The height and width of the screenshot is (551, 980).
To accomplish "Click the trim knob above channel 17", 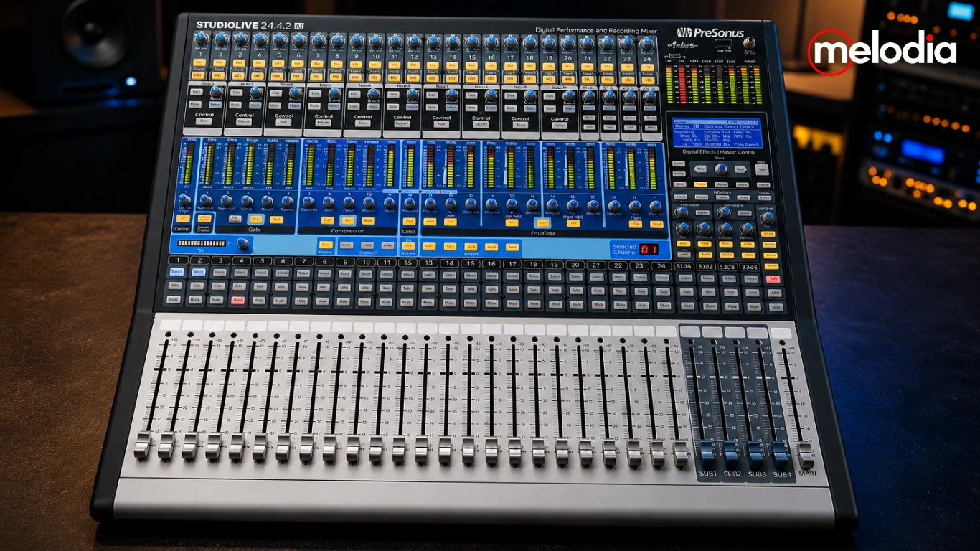I will [x=510, y=42].
